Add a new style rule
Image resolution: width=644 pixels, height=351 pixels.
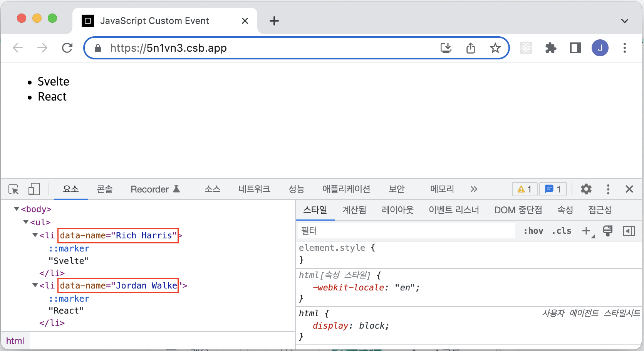point(587,231)
